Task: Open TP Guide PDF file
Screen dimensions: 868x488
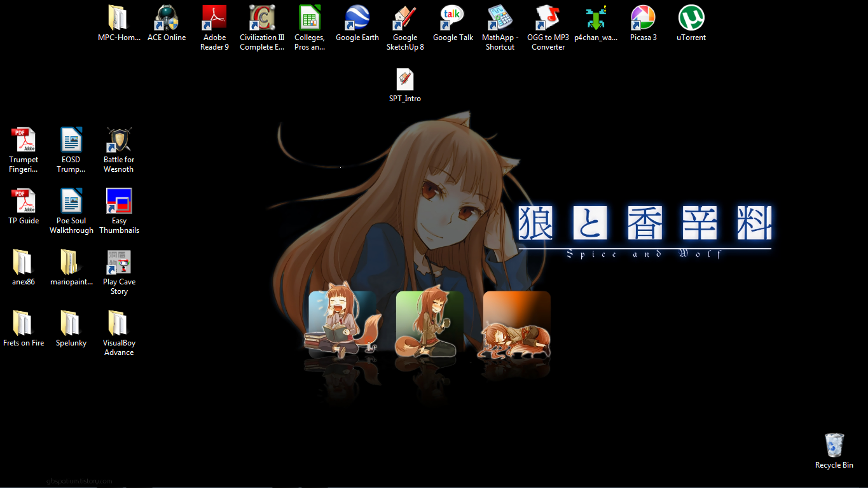Action: click(24, 201)
